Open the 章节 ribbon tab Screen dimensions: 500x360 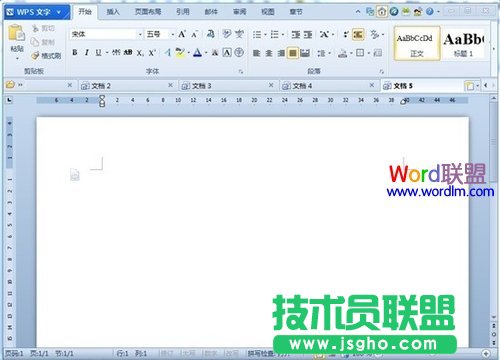[x=296, y=12]
